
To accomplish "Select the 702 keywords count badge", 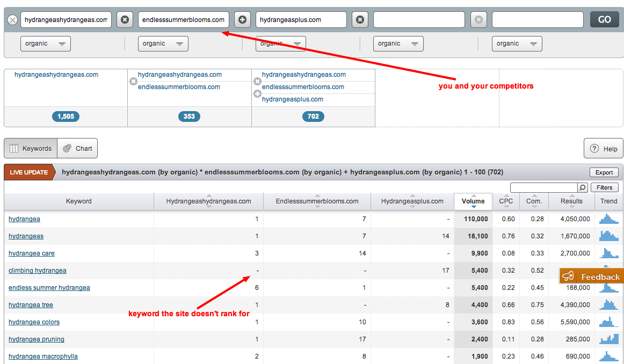I will pyautogui.click(x=313, y=117).
